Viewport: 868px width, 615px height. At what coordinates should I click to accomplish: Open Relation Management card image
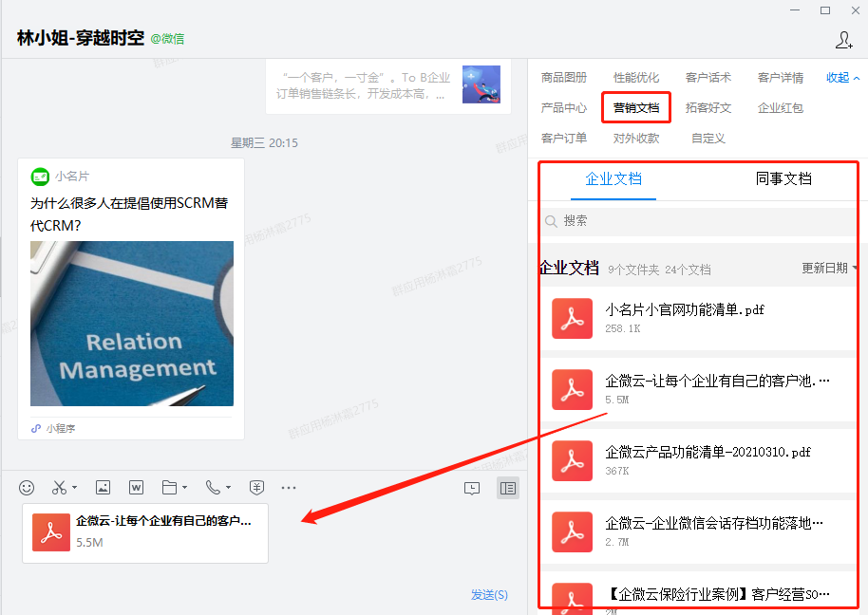coord(132,324)
